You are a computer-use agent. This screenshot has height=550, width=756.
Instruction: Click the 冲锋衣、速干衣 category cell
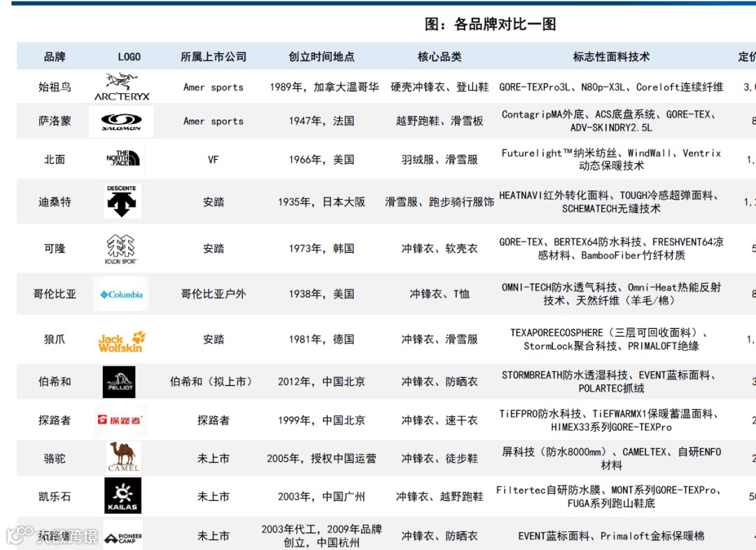click(440, 420)
